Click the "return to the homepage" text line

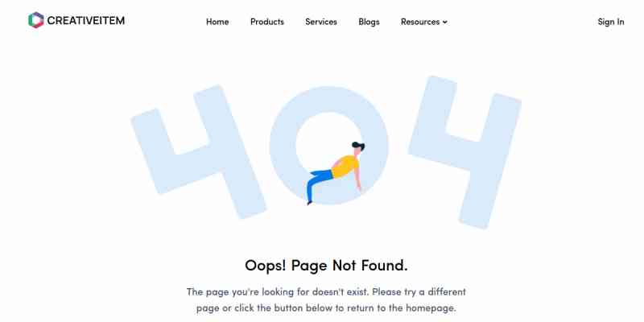pos(326,308)
